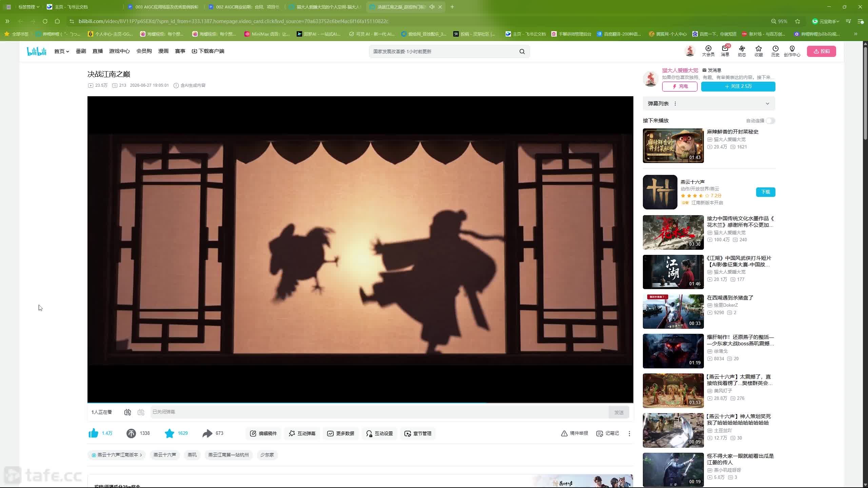Open 大会员 membership icon

pyautogui.click(x=708, y=51)
